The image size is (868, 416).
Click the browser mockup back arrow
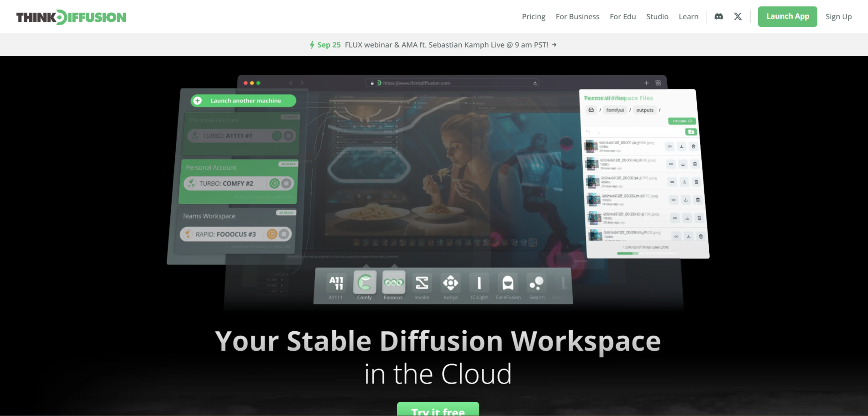coord(290,83)
